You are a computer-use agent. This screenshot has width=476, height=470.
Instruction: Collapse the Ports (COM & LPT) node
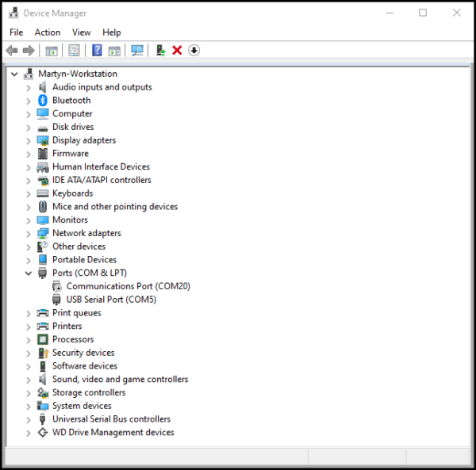29,273
